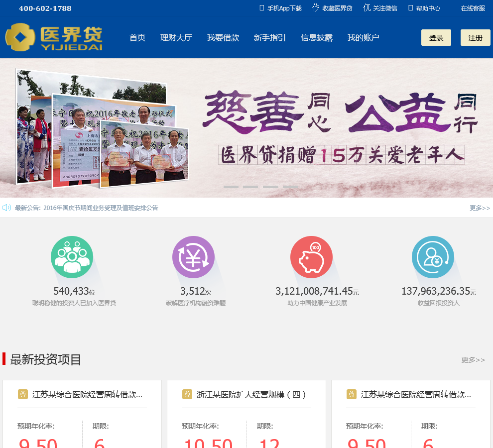Open the 手机App下载 link
The image size is (493, 448).
click(x=284, y=8)
